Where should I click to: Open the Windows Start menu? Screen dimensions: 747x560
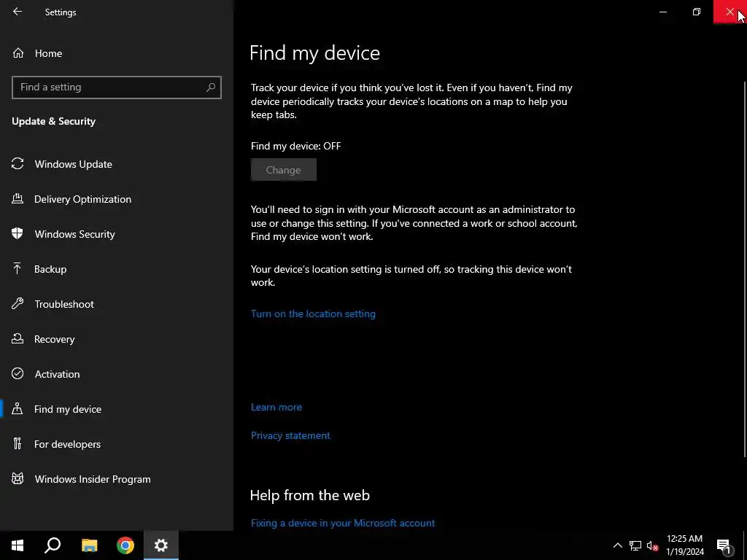[18, 545]
